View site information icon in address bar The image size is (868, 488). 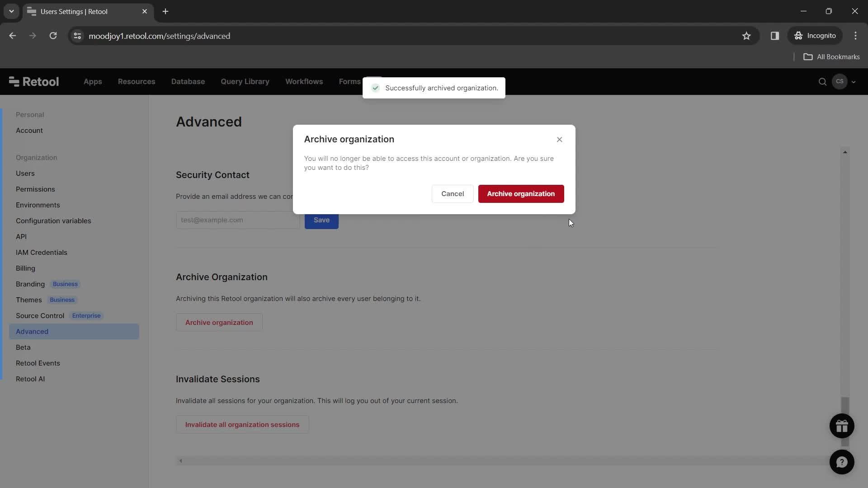(77, 36)
